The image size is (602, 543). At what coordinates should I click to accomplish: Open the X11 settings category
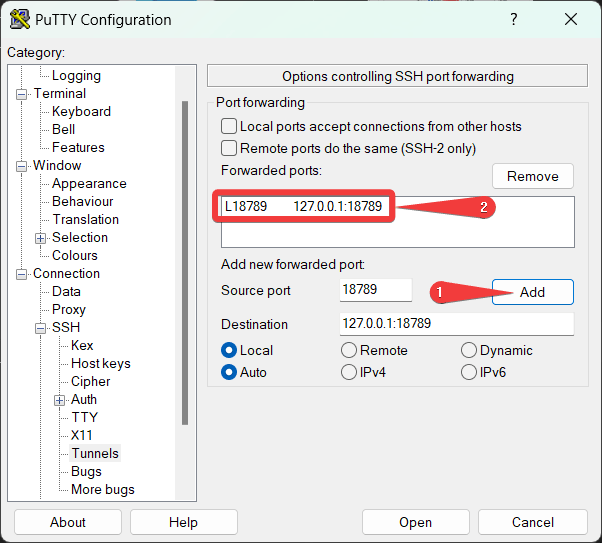click(x=81, y=435)
